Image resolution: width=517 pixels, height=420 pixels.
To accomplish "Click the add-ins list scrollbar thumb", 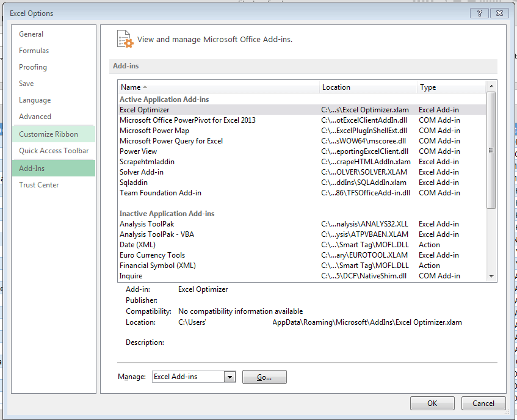I will (491, 150).
